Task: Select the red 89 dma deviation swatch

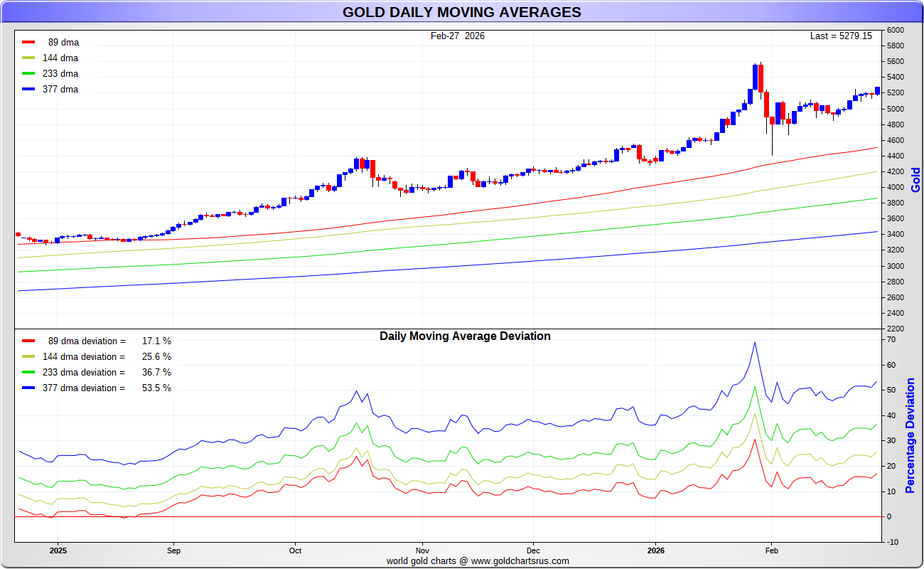Action: [28, 341]
